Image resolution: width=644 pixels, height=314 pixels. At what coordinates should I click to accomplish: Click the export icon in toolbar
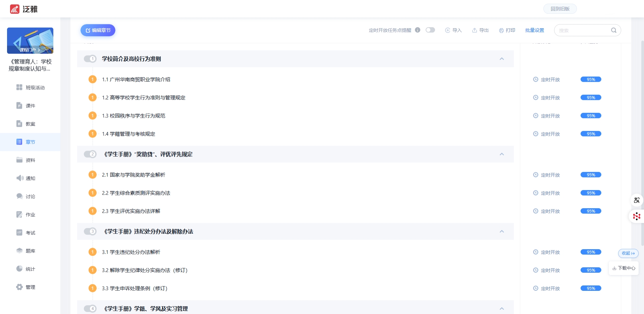coord(475,30)
